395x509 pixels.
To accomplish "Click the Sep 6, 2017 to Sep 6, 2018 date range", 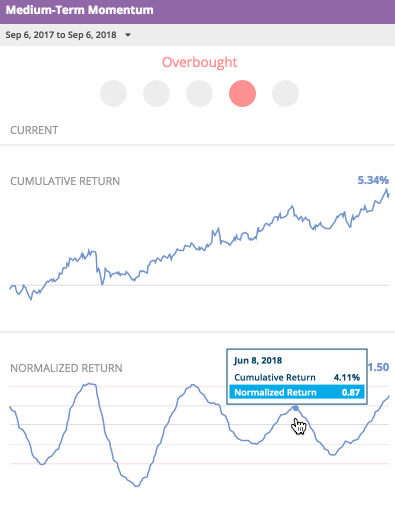I will [x=61, y=35].
